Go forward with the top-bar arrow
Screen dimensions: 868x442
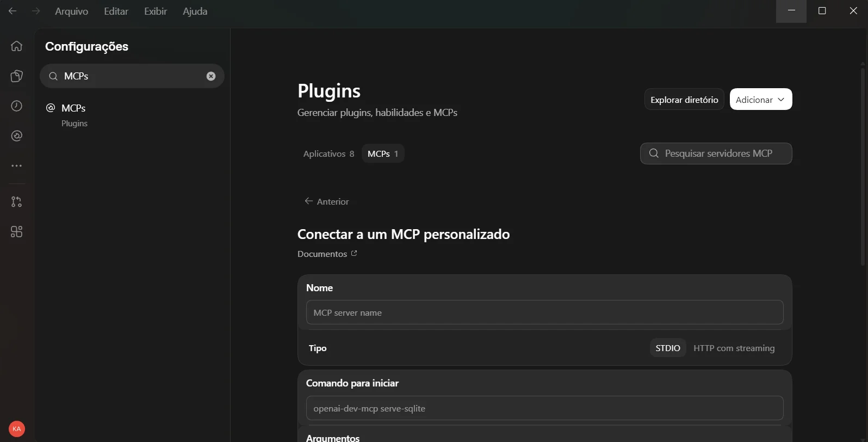point(36,11)
